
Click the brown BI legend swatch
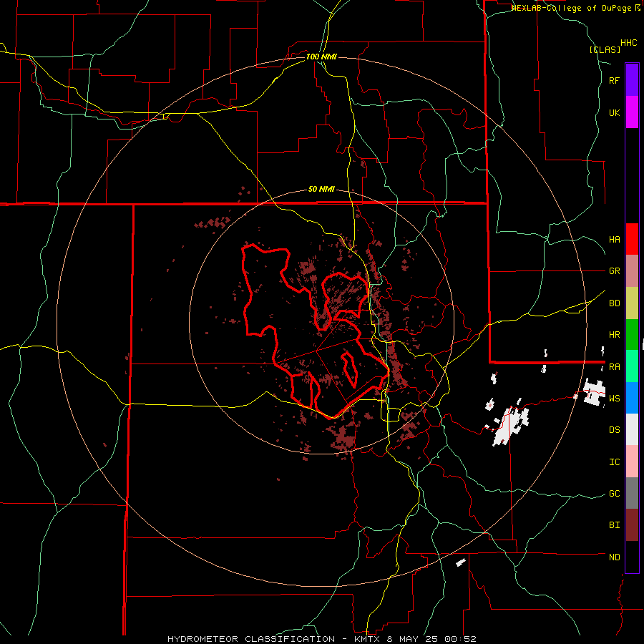pyautogui.click(x=632, y=525)
